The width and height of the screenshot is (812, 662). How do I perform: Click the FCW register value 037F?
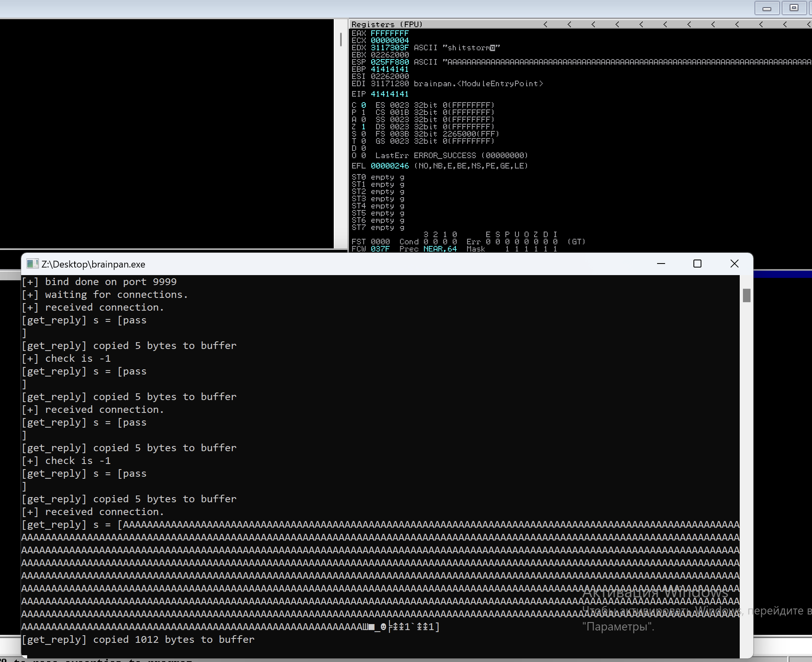380,249
